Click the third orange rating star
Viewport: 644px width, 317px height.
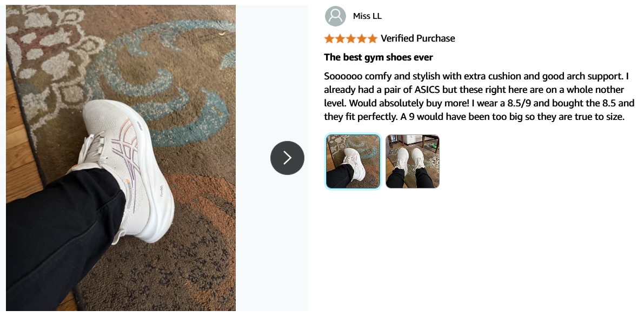click(x=351, y=38)
